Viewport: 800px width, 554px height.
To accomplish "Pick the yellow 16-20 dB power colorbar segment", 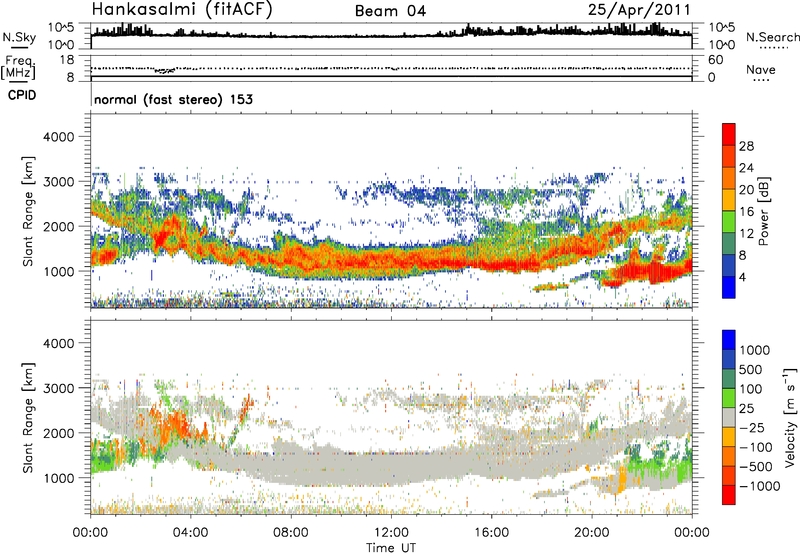I will click(x=729, y=200).
